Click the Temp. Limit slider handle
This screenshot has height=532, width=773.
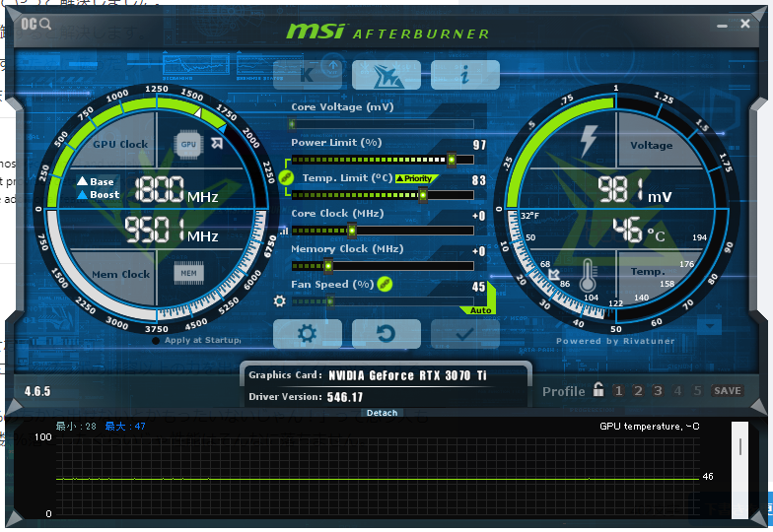(423, 195)
